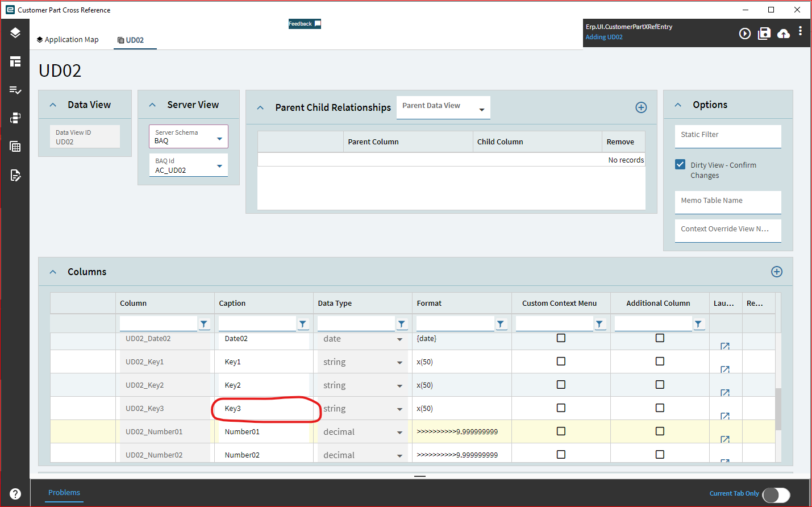This screenshot has height=507, width=812.
Task: Check Custom Context Menu for UD02_Key3
Action: 561,408
